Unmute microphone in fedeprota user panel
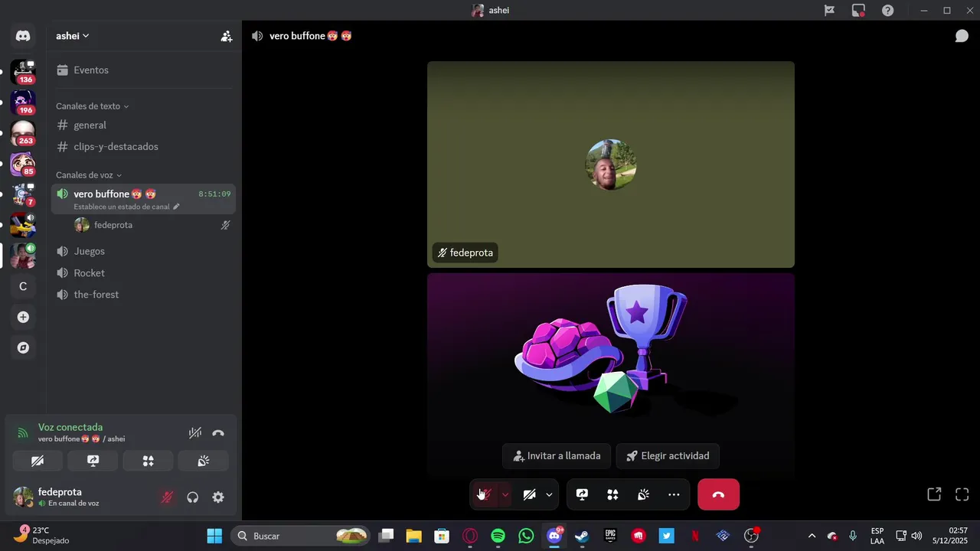The width and height of the screenshot is (980, 551). click(x=167, y=497)
